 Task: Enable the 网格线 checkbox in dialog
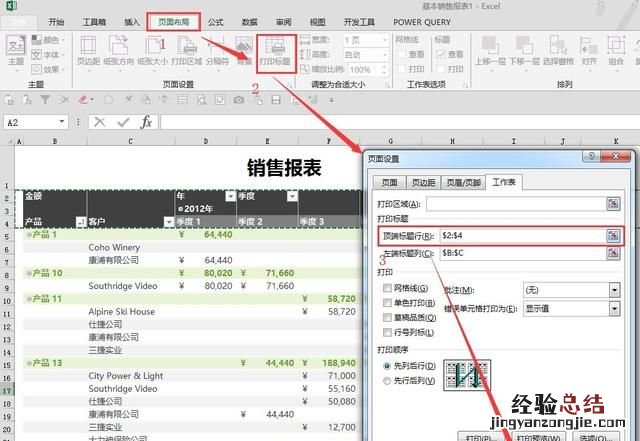(x=388, y=288)
